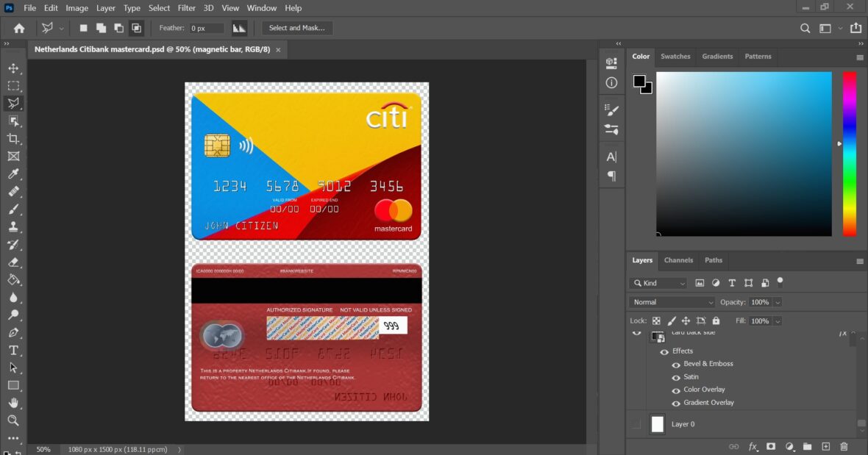Select the Blur tool
The width and height of the screenshot is (868, 455).
point(13,298)
